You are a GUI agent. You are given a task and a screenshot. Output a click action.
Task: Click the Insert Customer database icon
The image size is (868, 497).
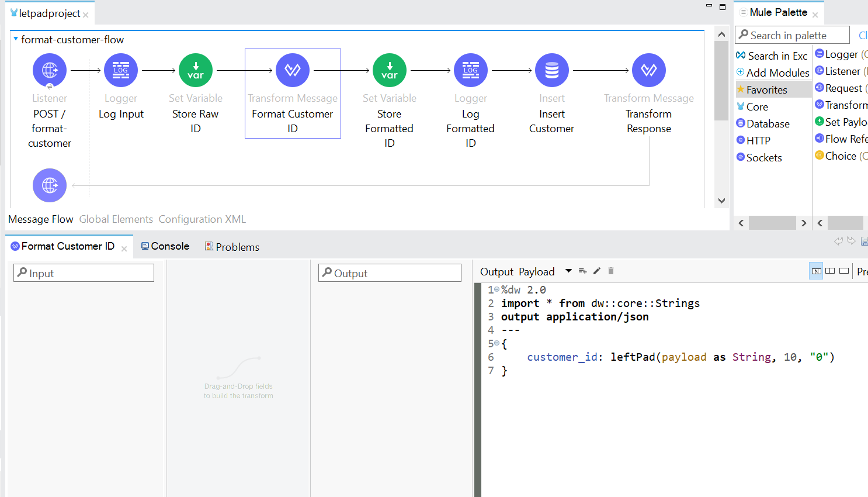tap(552, 70)
